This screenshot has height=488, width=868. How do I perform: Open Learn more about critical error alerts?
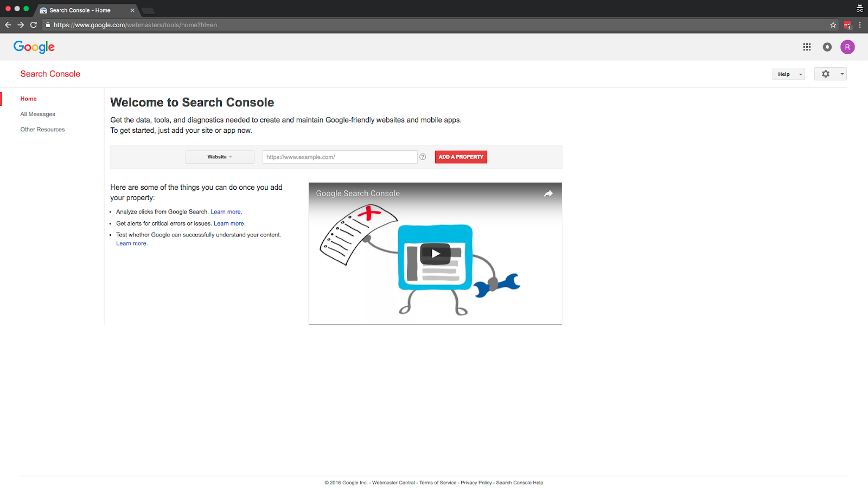229,223
